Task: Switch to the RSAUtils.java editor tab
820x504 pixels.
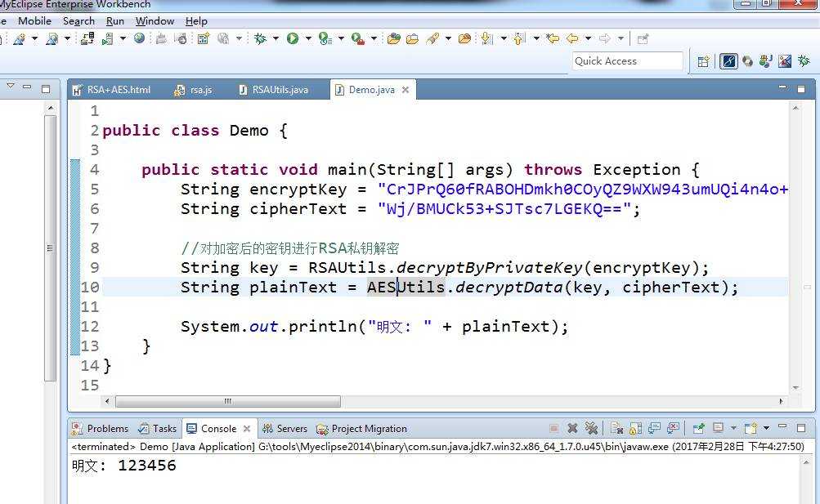Action: [274, 90]
